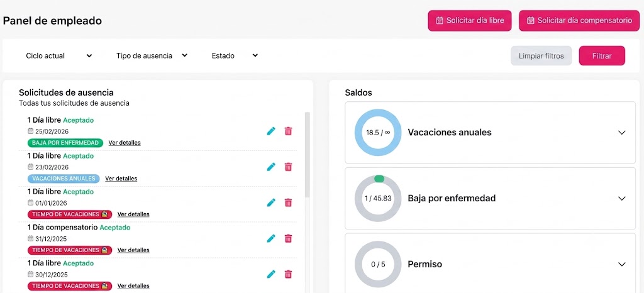The image size is (644, 293).
Task: Open the Ciclo actual dropdown
Action: point(58,56)
